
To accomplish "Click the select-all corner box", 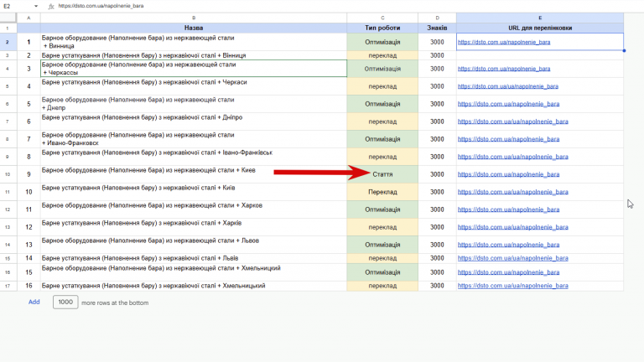I will (8, 18).
